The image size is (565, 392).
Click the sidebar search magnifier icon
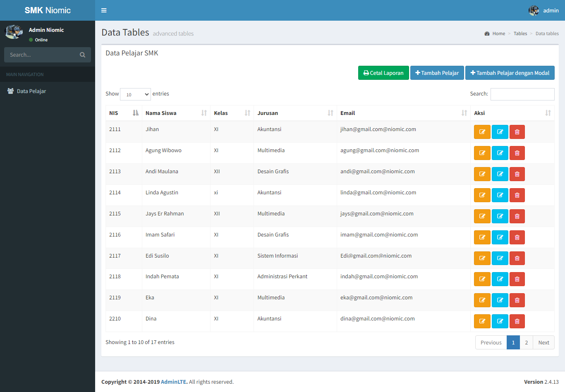tap(82, 55)
